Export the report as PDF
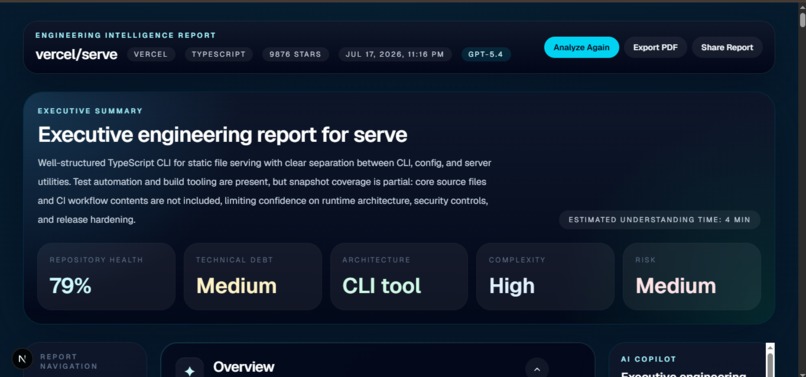The image size is (806, 377). coord(655,47)
